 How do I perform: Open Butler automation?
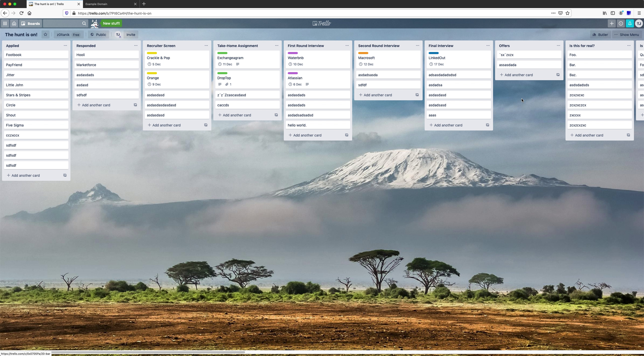coord(600,34)
